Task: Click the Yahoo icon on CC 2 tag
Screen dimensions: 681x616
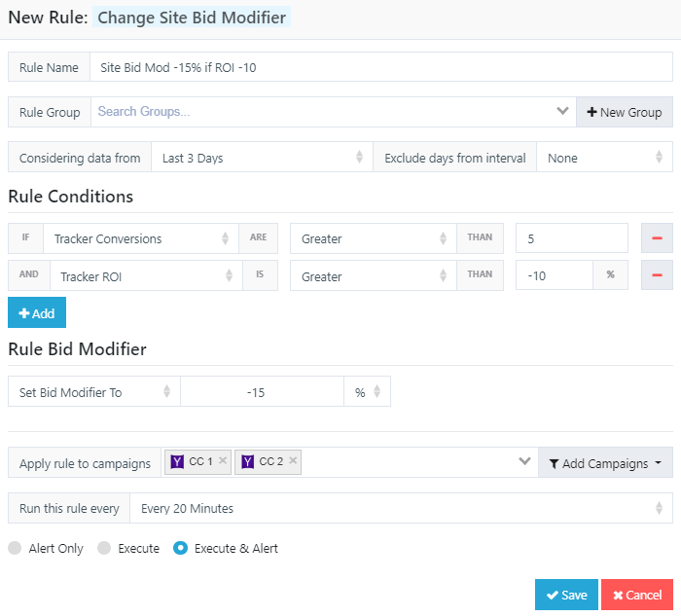Action: (247, 461)
